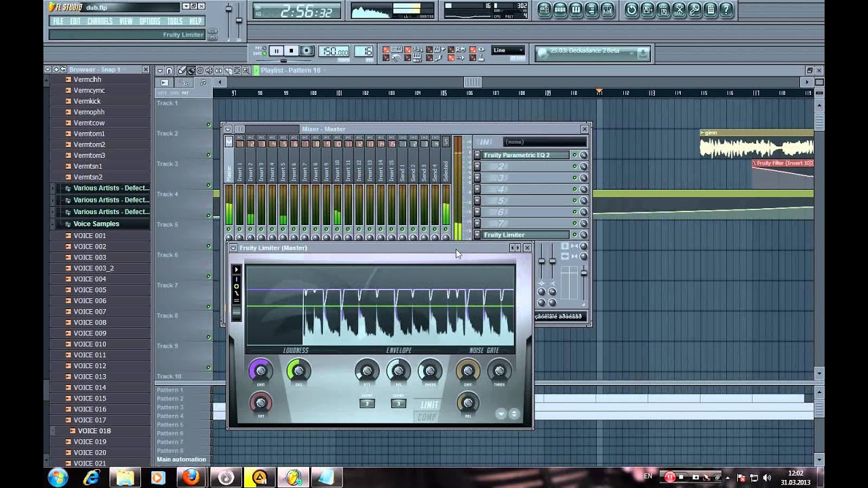Open the step sequencer toolbar icon
This screenshot has height=488, width=868.
point(560,9)
